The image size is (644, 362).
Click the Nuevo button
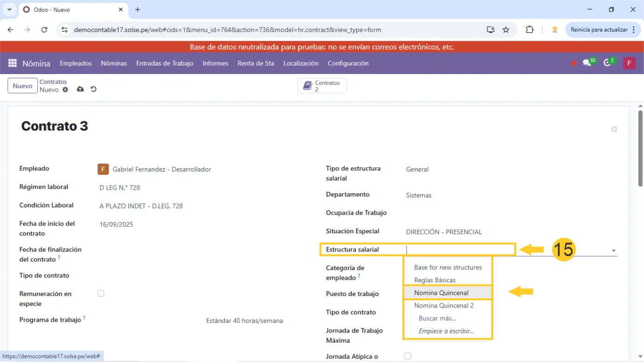point(22,86)
